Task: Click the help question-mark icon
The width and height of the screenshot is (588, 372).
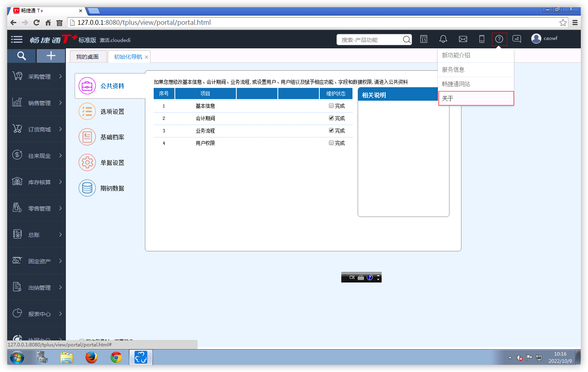Action: pos(499,39)
